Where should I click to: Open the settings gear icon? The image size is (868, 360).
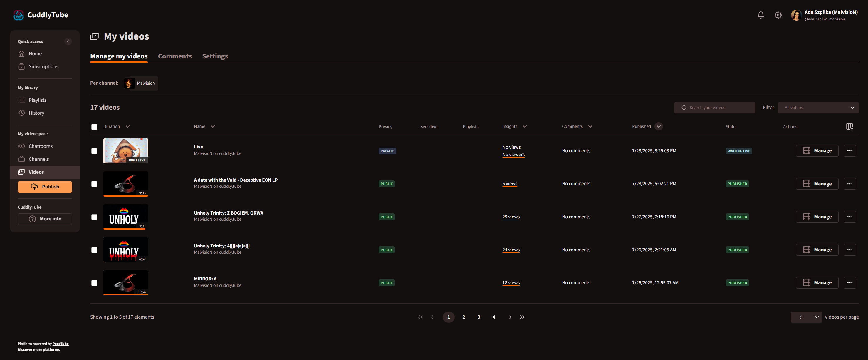[x=778, y=15]
